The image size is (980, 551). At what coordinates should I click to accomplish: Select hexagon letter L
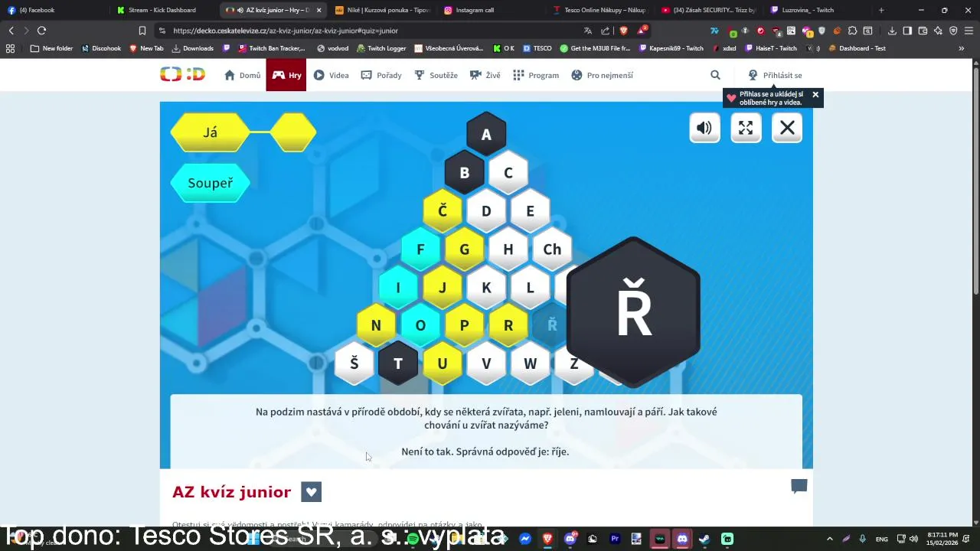[x=530, y=288]
